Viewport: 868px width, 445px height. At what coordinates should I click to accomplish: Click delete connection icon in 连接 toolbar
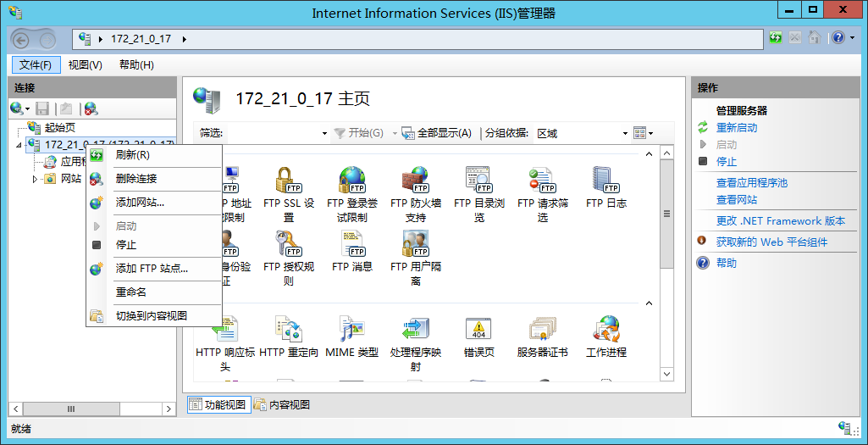click(x=91, y=108)
